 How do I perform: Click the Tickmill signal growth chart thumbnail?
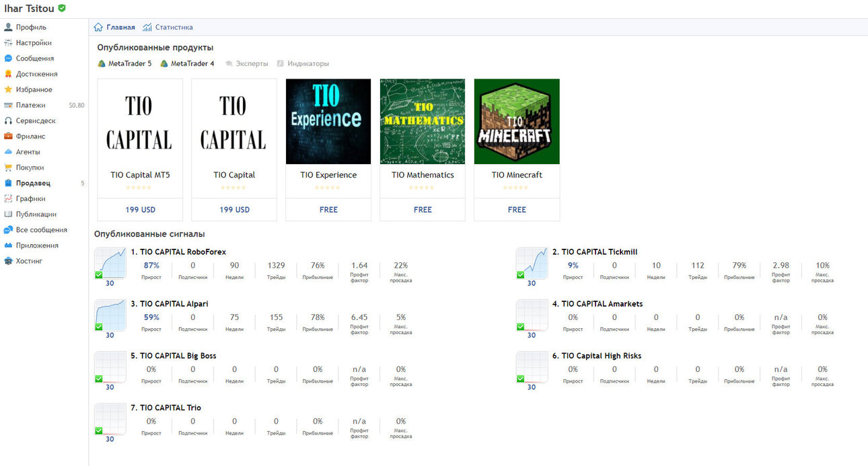532,264
